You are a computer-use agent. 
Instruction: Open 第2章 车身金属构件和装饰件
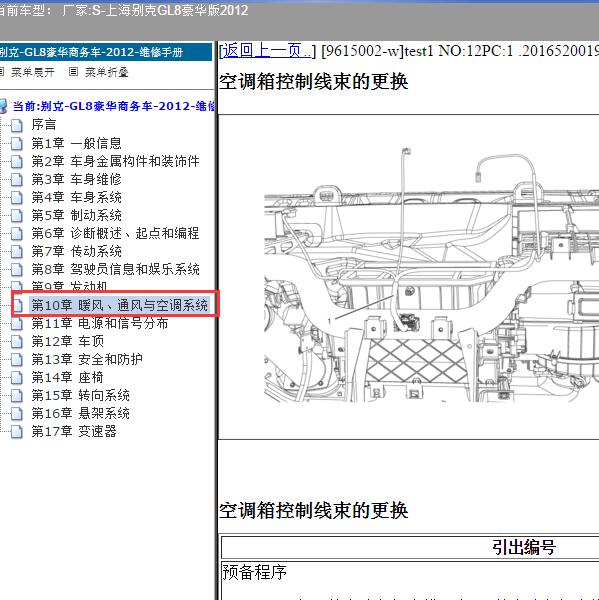[115, 161]
